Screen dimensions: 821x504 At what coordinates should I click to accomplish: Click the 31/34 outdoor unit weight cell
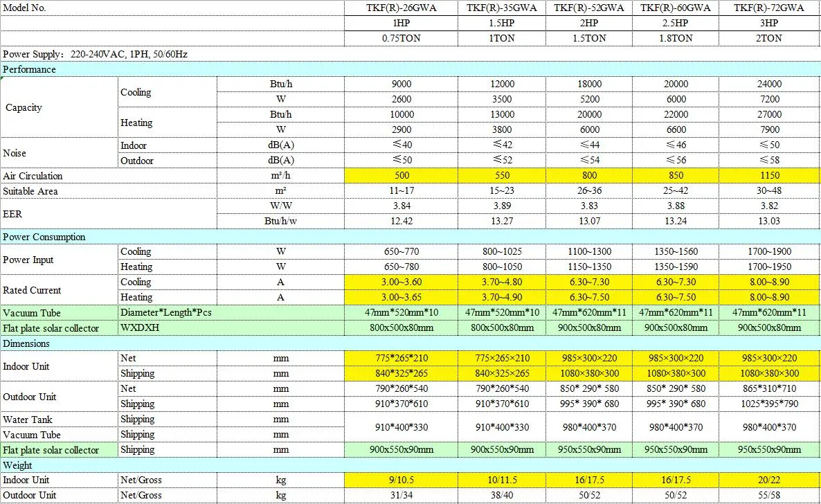click(402, 495)
